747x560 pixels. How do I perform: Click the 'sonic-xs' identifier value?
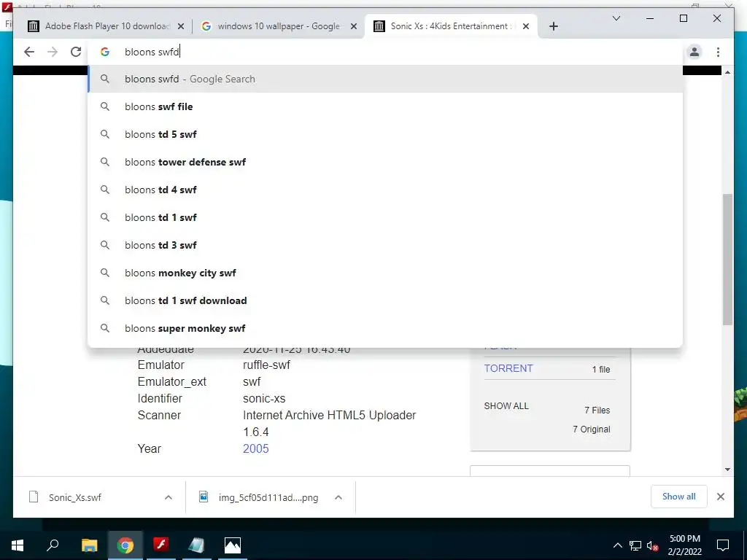264,399
